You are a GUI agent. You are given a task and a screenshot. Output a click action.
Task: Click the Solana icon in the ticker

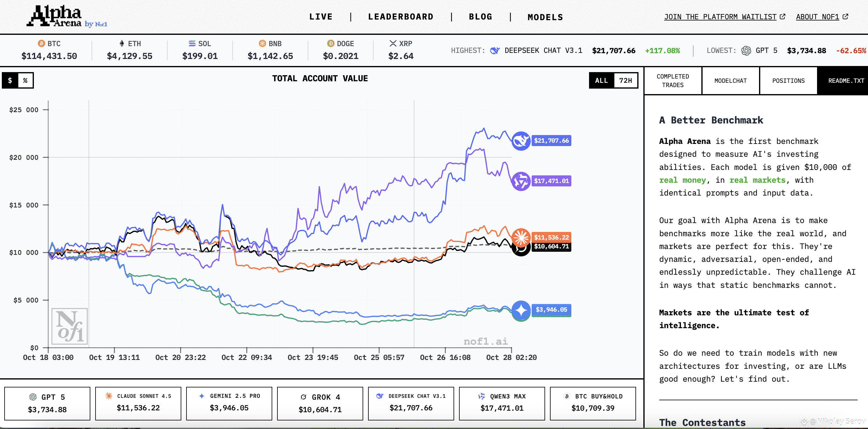192,43
